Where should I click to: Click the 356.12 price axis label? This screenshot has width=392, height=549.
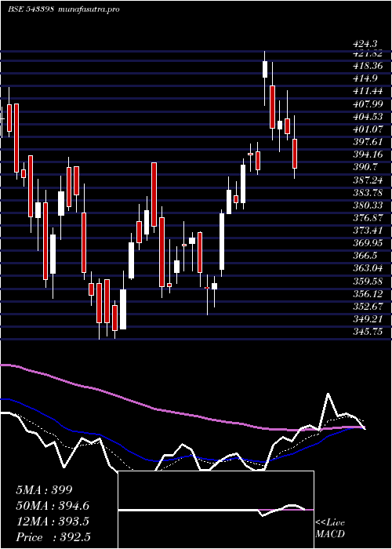[368, 293]
